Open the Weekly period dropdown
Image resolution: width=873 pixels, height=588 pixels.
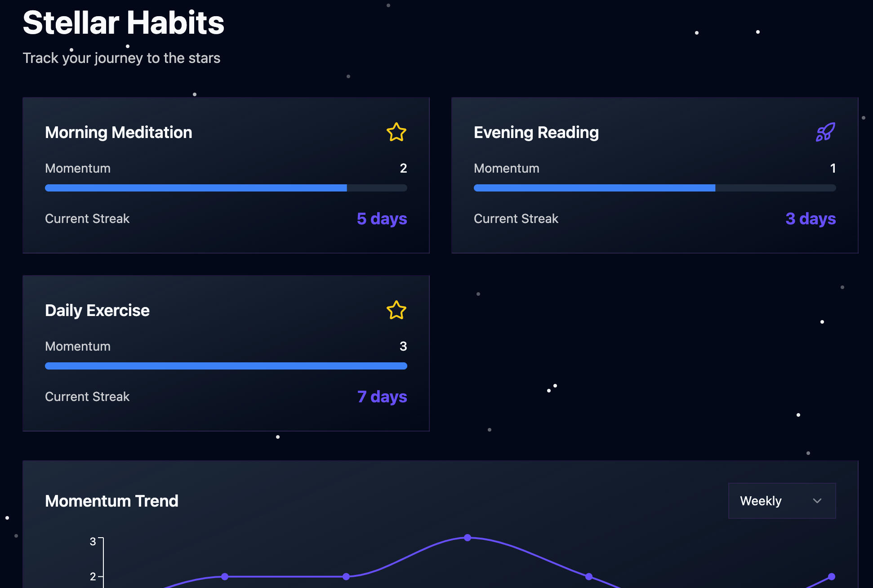click(781, 501)
